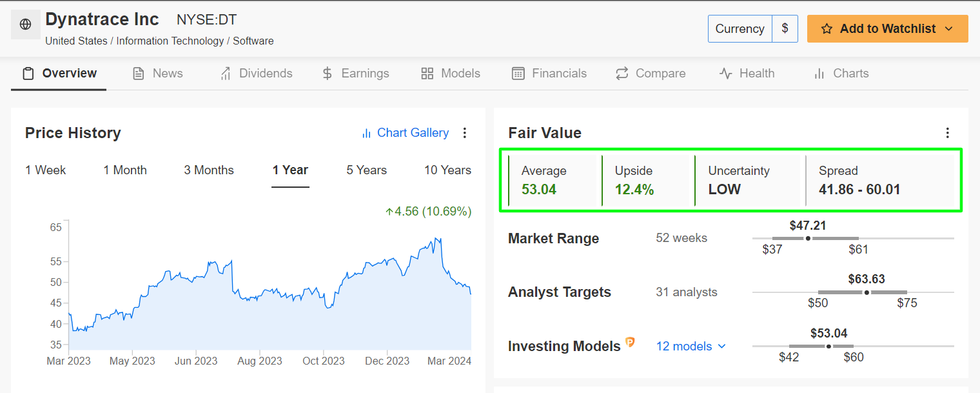Click the star icon on Add to Watchlist
Screen dimensions: 980x393
[827, 29]
